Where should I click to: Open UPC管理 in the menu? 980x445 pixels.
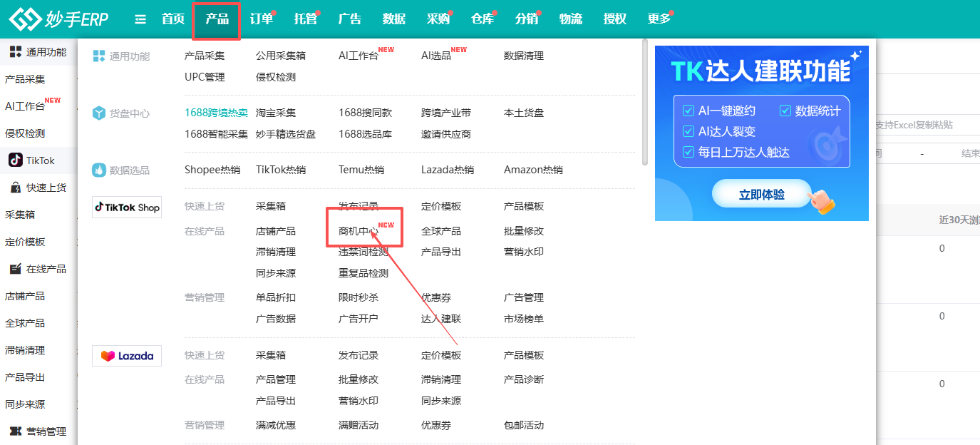point(205,77)
